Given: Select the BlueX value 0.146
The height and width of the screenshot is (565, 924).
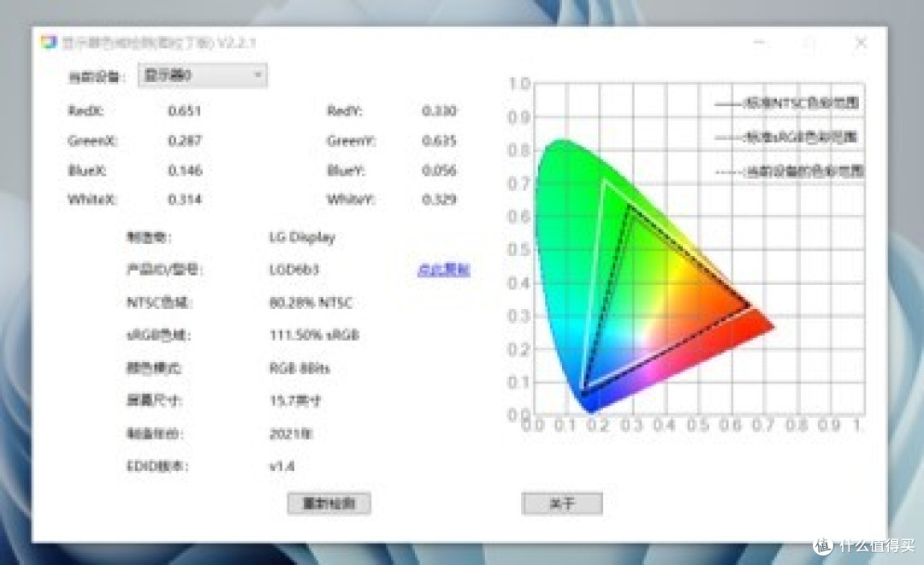Looking at the screenshot, I should click(185, 170).
